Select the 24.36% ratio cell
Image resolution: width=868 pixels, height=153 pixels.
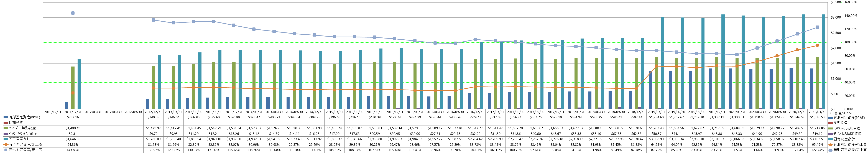coord(73,144)
